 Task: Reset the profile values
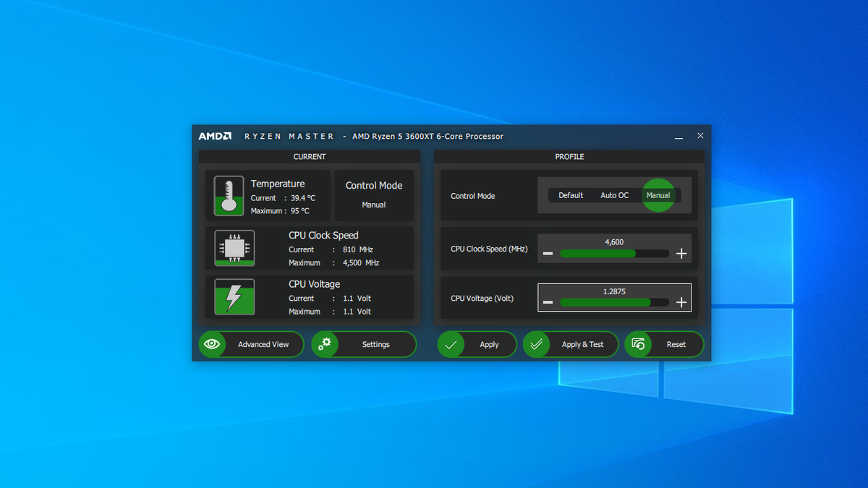(x=664, y=345)
